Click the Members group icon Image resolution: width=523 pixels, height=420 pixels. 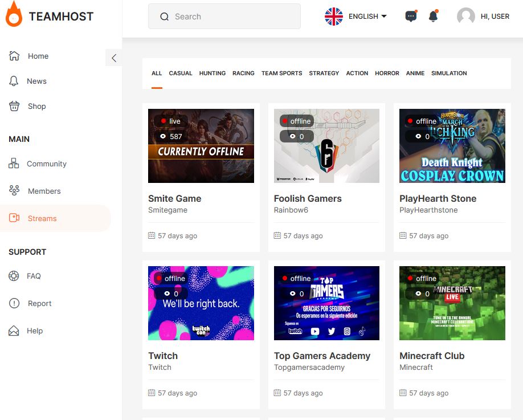pyautogui.click(x=14, y=190)
